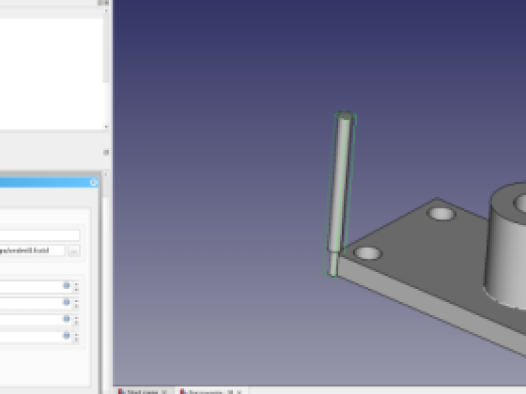Open expression editor icon in first spinbox
526x394 pixels.
coord(66,286)
